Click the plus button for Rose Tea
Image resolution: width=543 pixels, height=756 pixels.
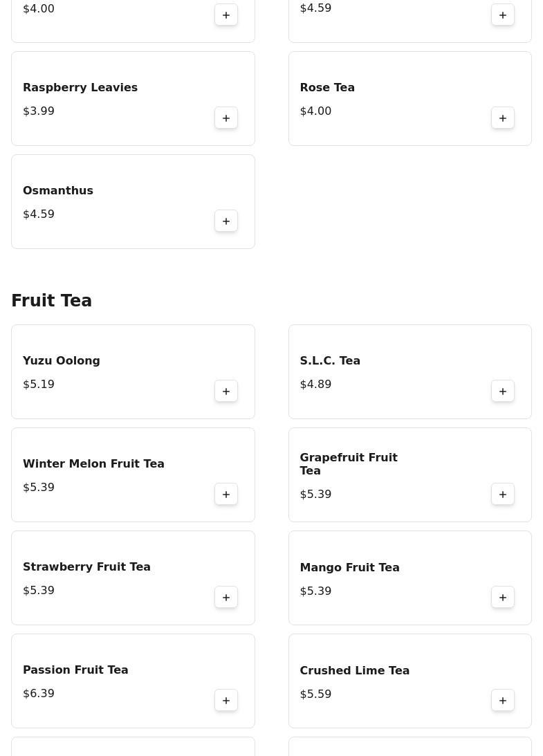[x=503, y=118]
